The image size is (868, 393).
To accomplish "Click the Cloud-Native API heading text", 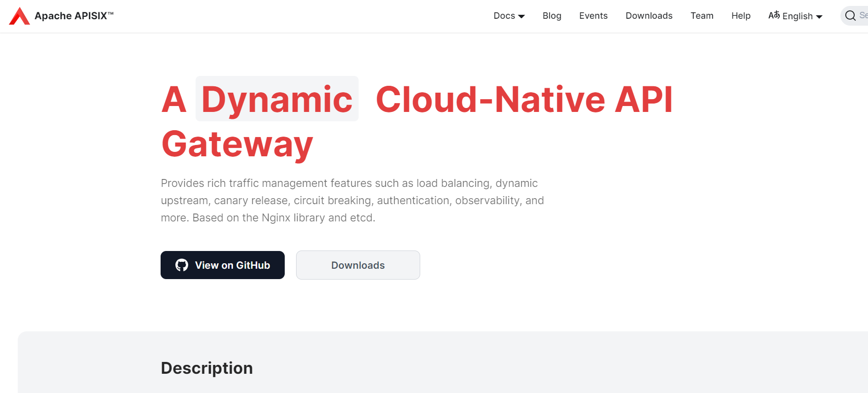I will [x=524, y=99].
